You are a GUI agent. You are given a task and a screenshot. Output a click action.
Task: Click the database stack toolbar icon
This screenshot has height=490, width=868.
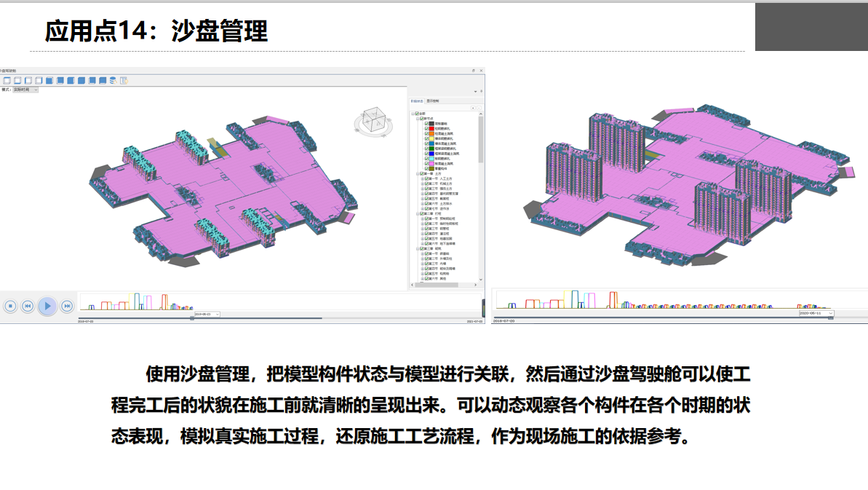tap(113, 80)
